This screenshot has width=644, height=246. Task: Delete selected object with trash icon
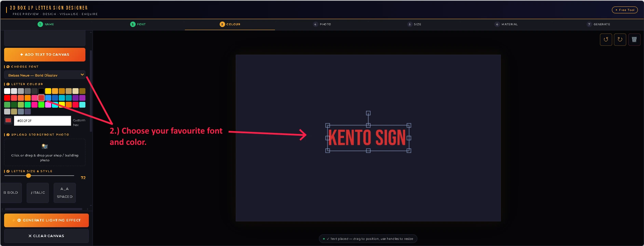tap(634, 39)
